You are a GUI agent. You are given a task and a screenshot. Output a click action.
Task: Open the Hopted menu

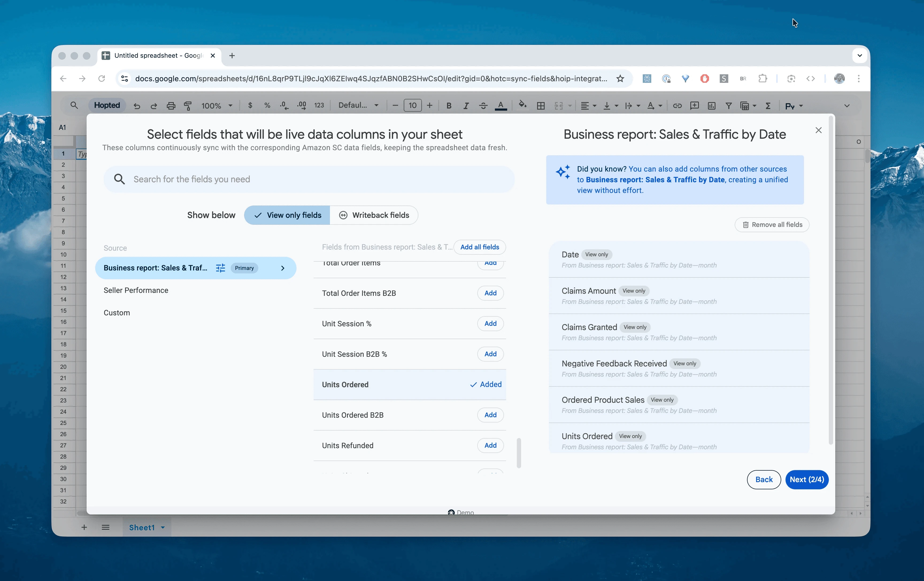tap(107, 106)
